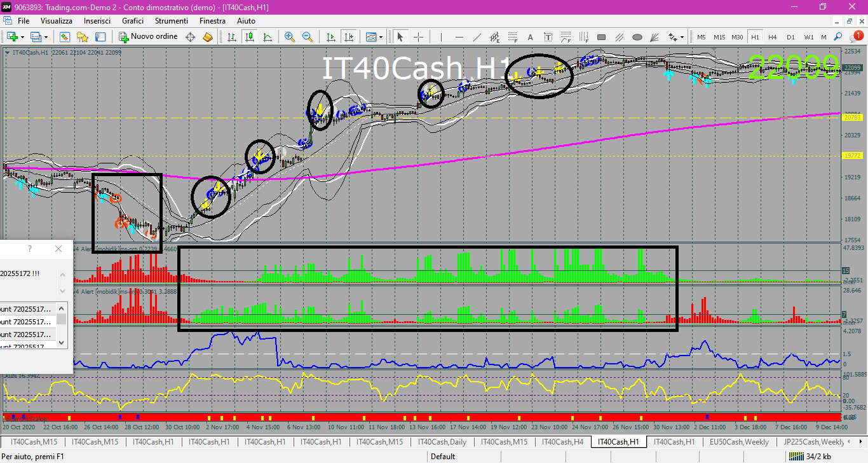Click the alert list scrollbar thumb

point(62,319)
